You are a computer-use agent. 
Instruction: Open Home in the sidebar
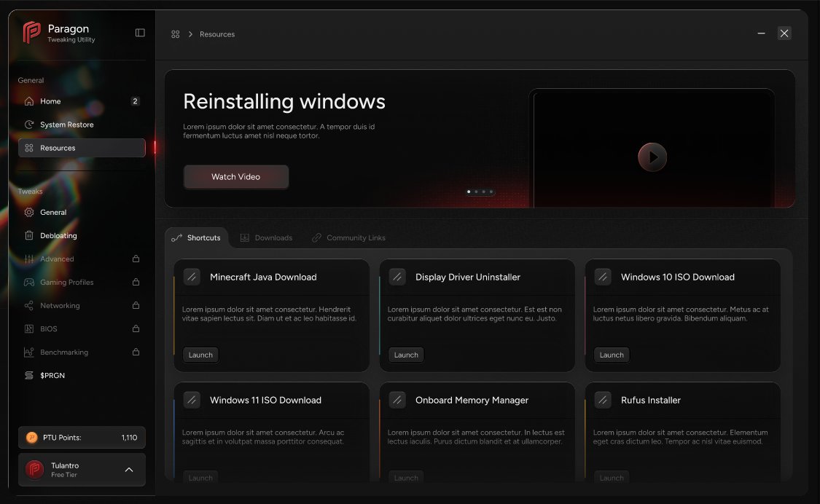click(x=82, y=101)
